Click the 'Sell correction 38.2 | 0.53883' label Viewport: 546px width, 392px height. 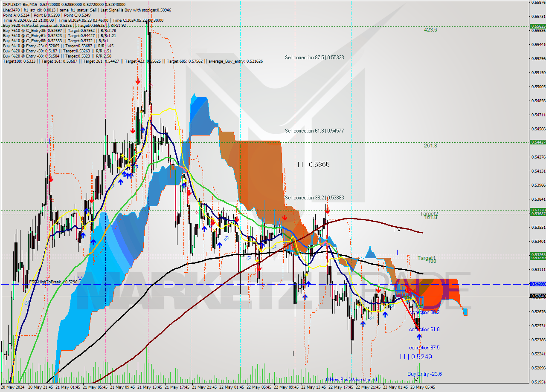click(x=314, y=198)
